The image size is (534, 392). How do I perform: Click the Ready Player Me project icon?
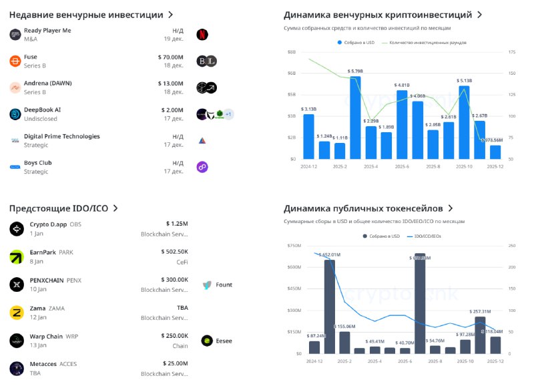coord(15,35)
